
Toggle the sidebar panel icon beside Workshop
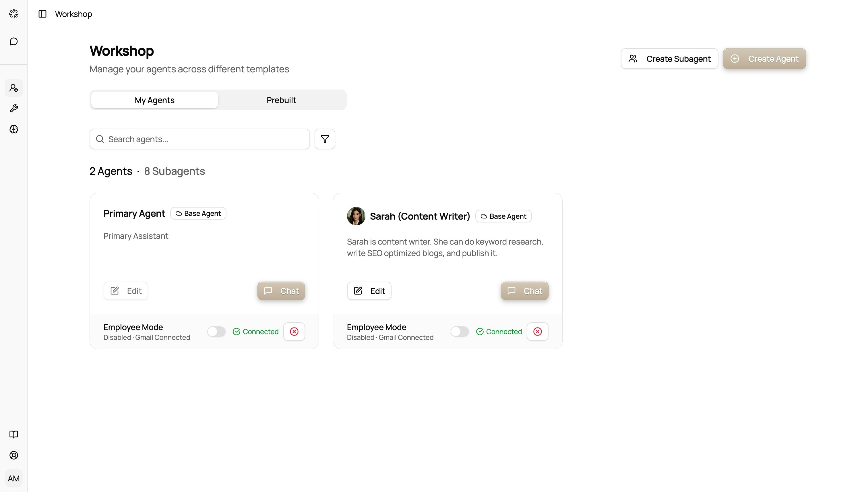click(42, 14)
